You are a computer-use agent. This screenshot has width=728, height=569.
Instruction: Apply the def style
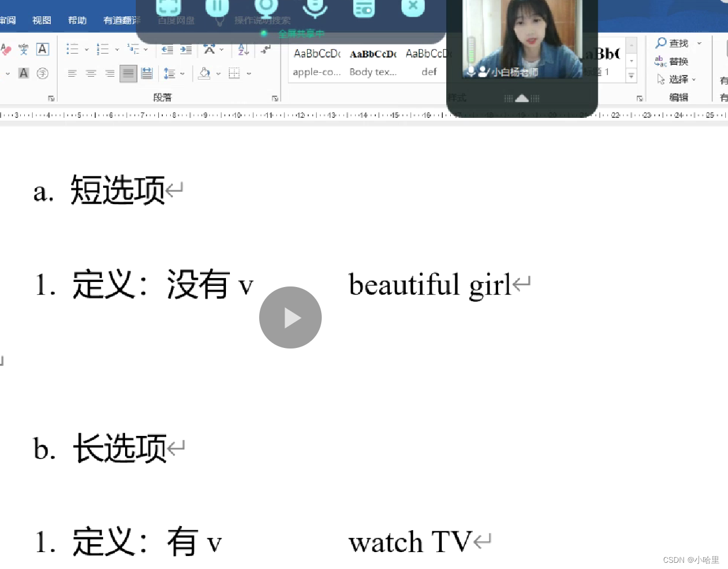tap(428, 62)
